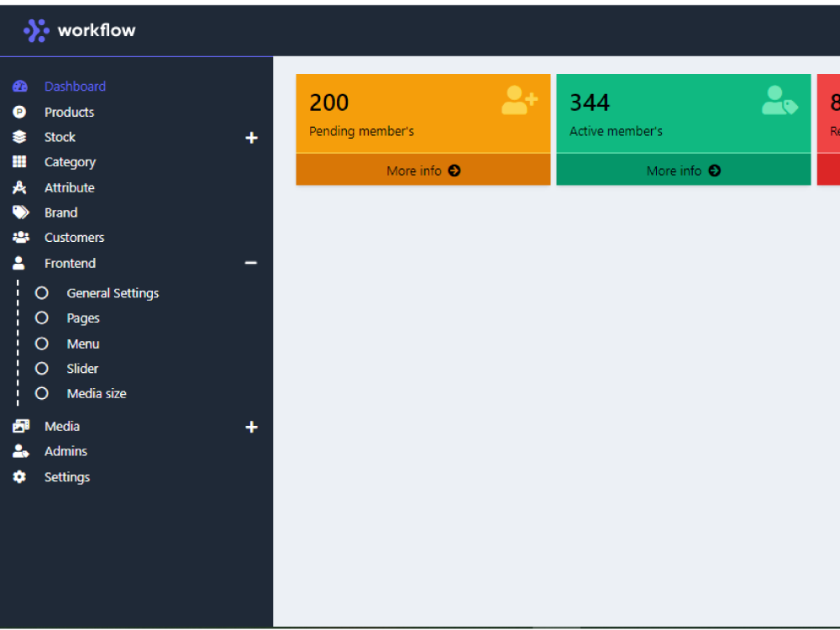Click the Dashboard gauge icon
The height and width of the screenshot is (630, 840).
coord(20,87)
